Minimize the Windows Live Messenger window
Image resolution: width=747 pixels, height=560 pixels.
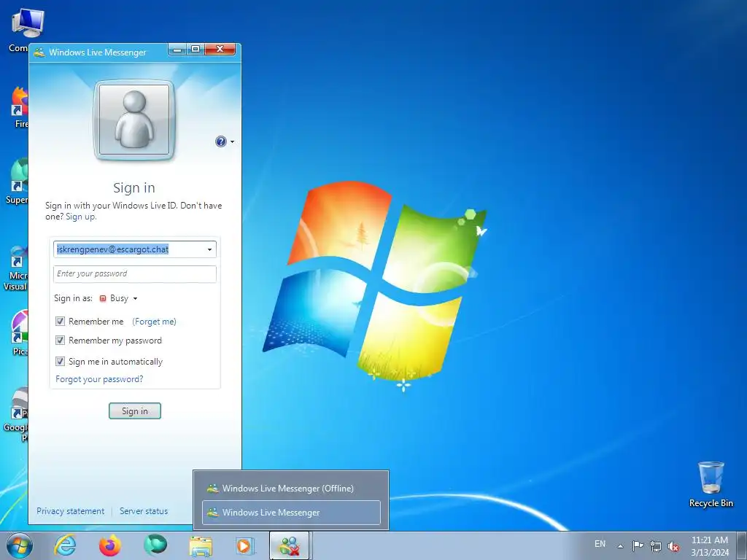(177, 49)
